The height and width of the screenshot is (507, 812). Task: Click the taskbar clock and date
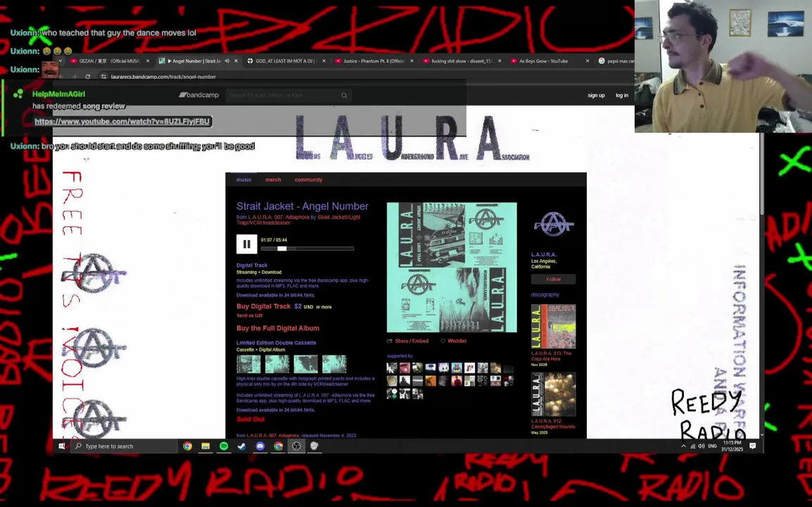point(732,446)
